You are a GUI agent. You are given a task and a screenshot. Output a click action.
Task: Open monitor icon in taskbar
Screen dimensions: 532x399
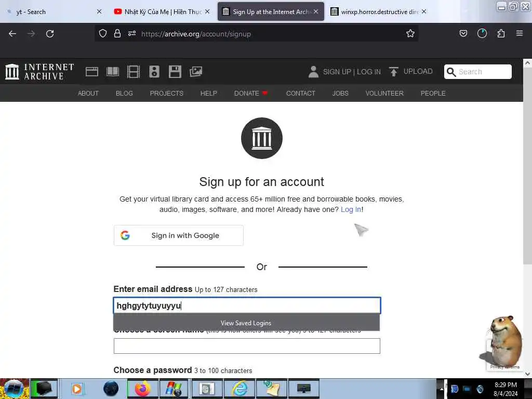pos(303,389)
